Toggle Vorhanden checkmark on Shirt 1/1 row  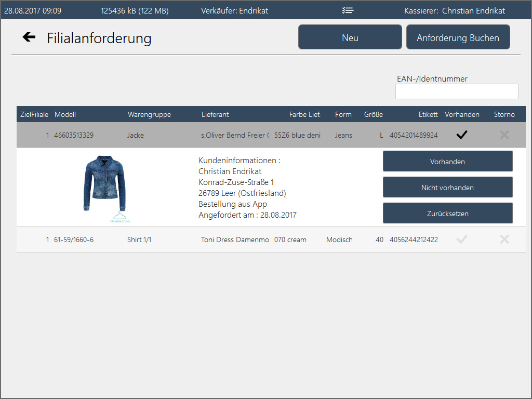pos(462,240)
